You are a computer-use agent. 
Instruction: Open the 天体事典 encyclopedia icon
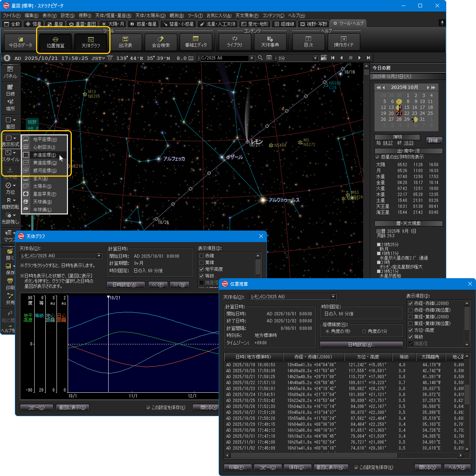pos(270,42)
